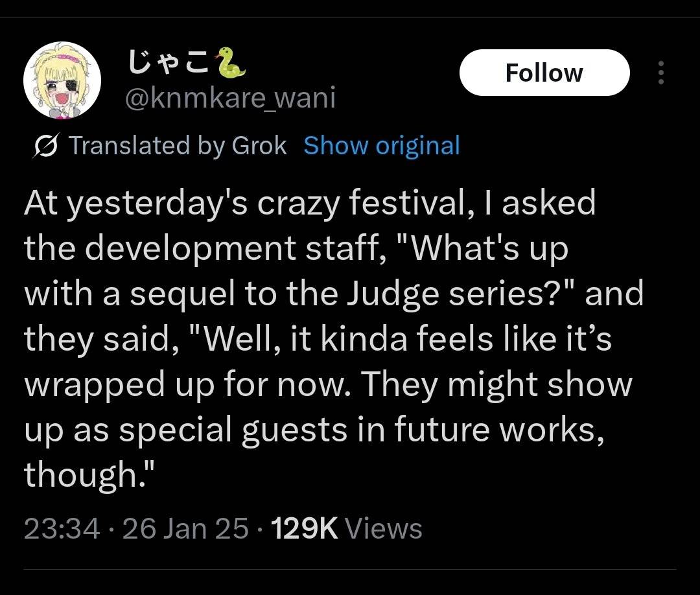Click "special guests in future works" line

362,429
